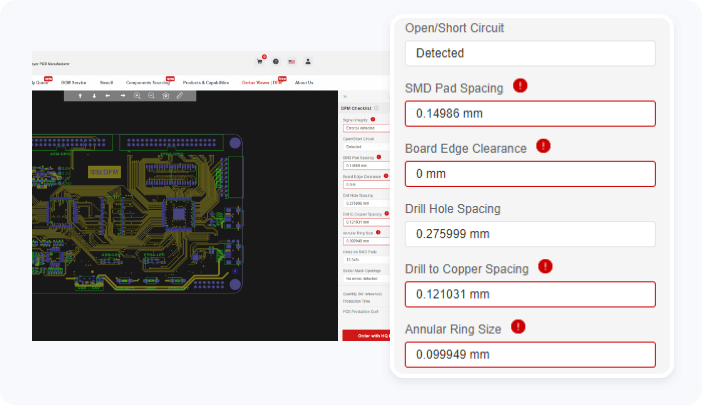
Task: Click Annular Ring Size warning icon
Action: point(518,326)
